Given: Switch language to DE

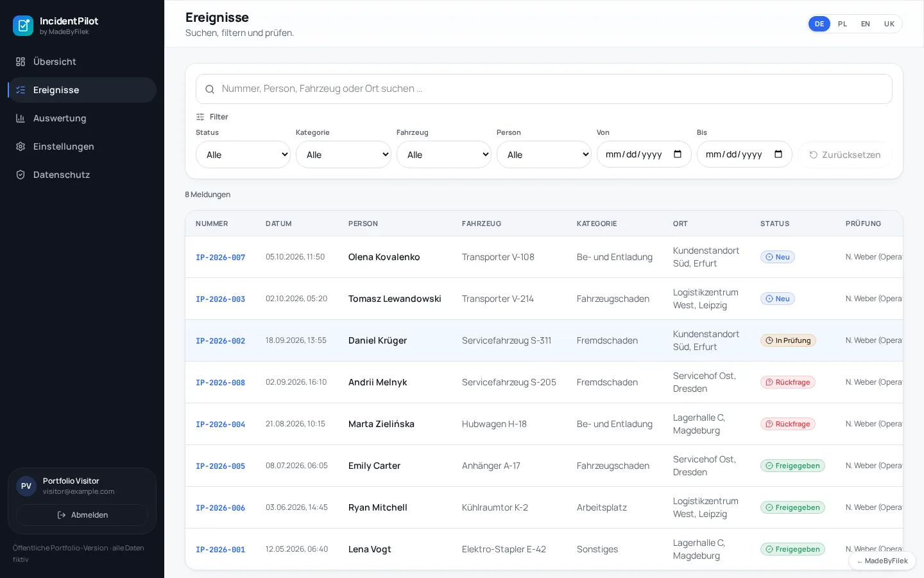Looking at the screenshot, I should click(x=819, y=24).
